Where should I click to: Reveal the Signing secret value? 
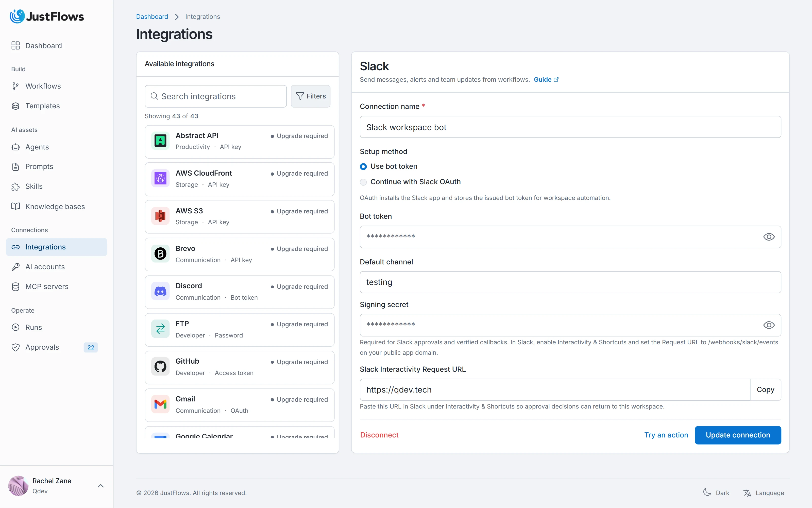click(769, 325)
